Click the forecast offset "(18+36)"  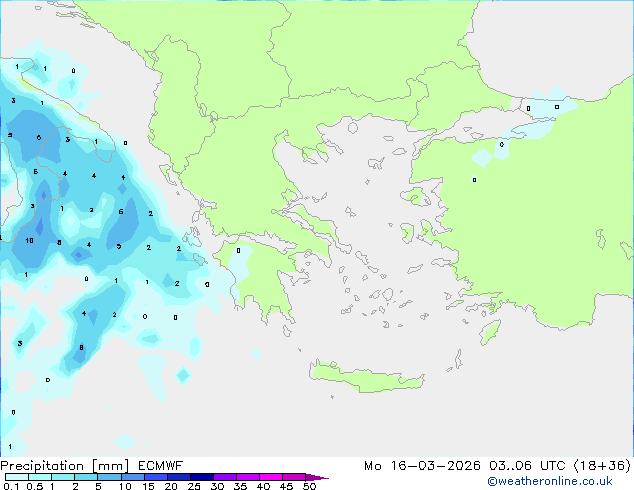click(602, 466)
